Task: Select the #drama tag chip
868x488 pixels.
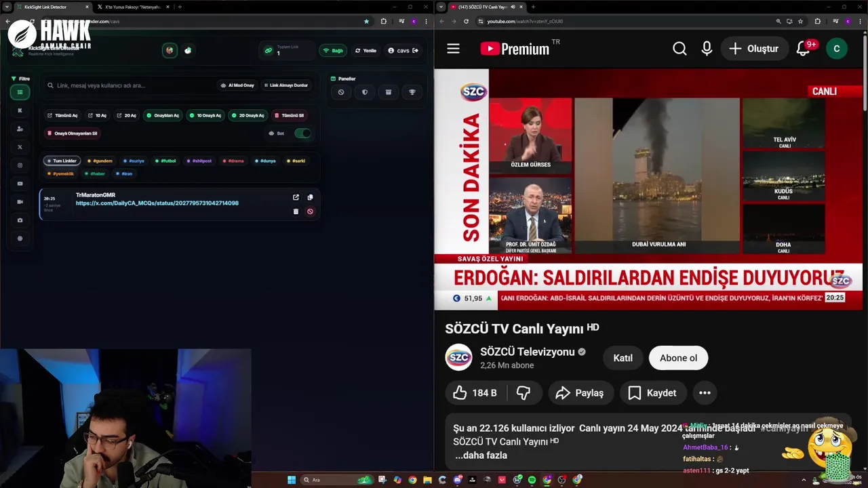Action: pos(233,161)
